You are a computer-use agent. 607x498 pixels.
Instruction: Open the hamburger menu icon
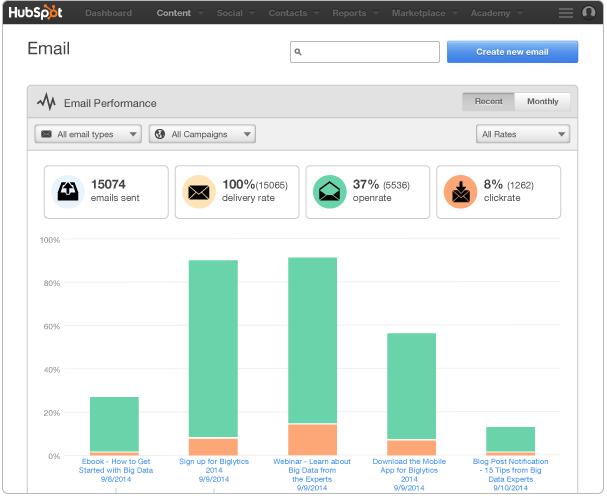click(566, 13)
